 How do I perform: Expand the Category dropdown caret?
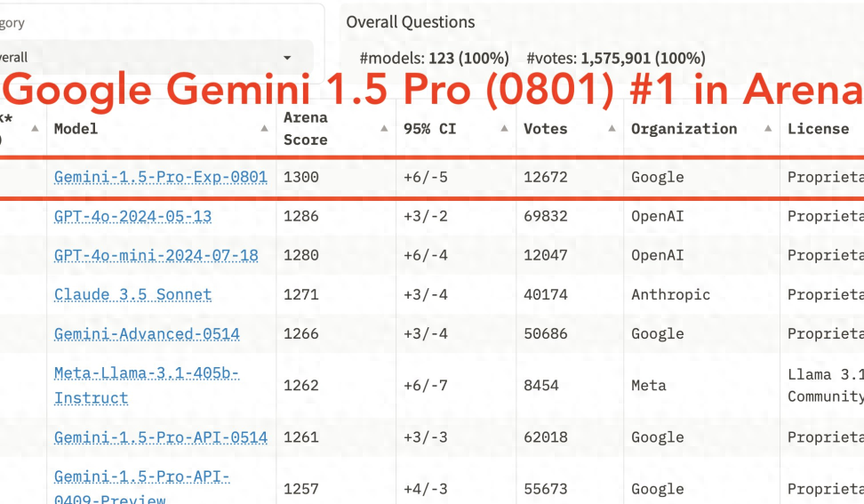click(x=287, y=59)
